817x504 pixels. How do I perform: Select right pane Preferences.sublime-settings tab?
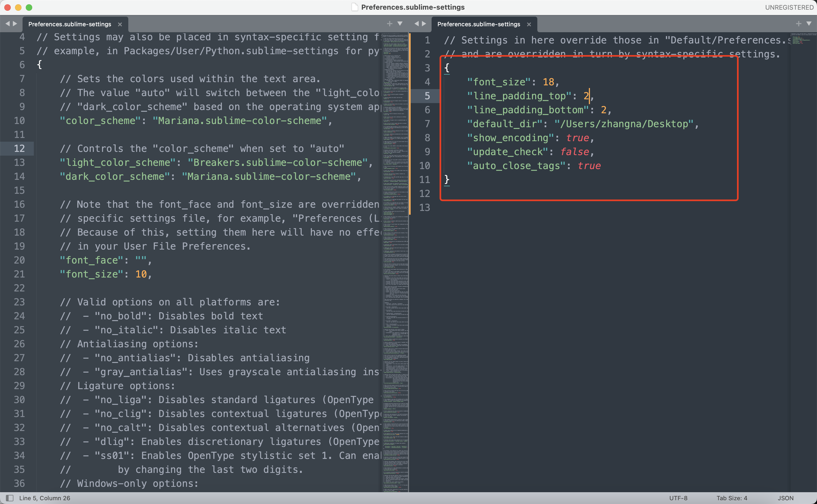478,24
